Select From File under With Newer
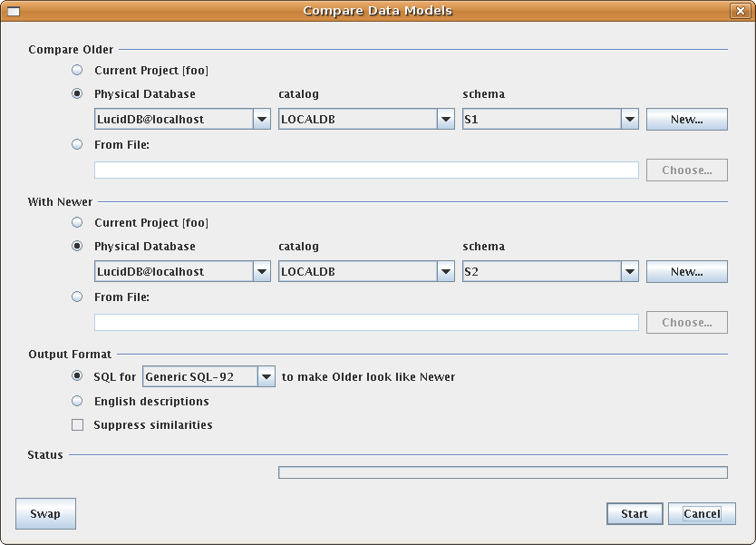 click(77, 297)
